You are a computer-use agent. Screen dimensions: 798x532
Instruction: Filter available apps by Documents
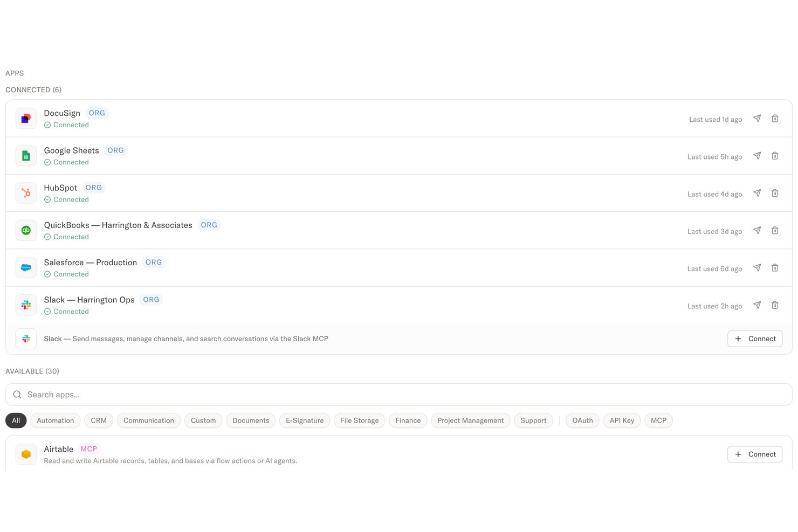pos(251,420)
